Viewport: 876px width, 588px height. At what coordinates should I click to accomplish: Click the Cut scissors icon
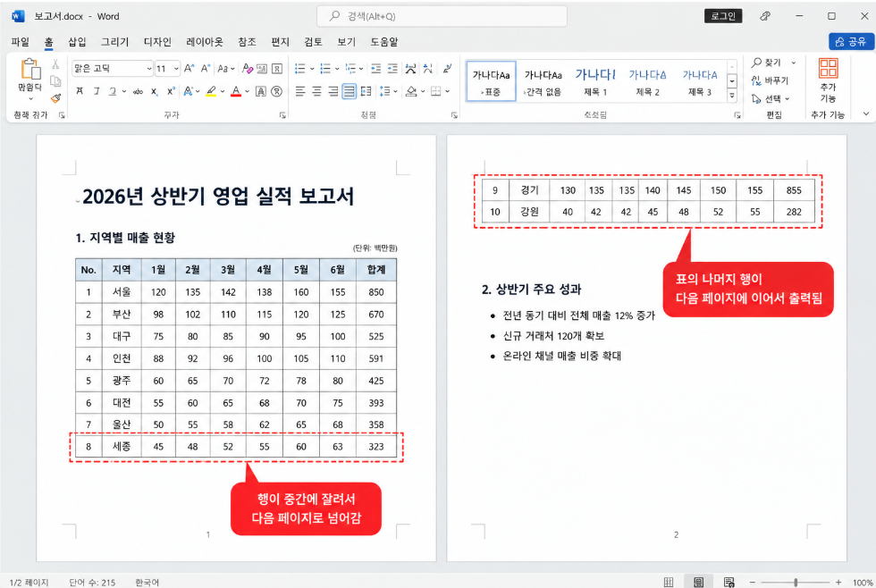click(x=55, y=64)
